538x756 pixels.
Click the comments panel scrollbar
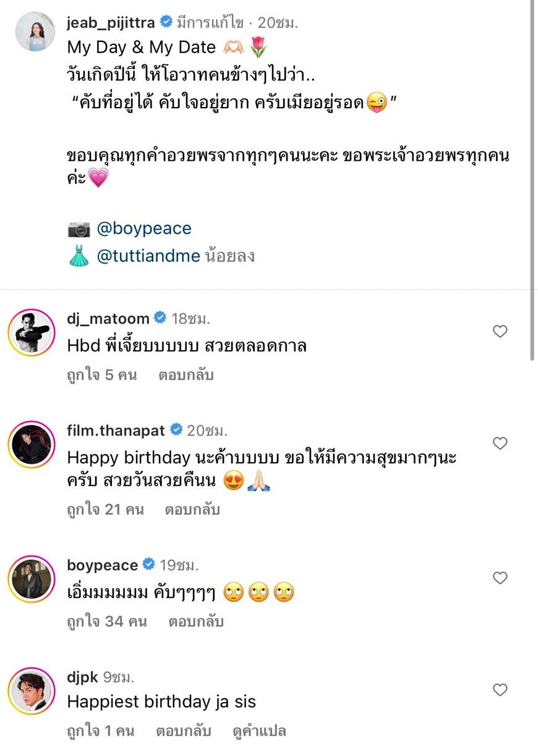tap(533, 179)
